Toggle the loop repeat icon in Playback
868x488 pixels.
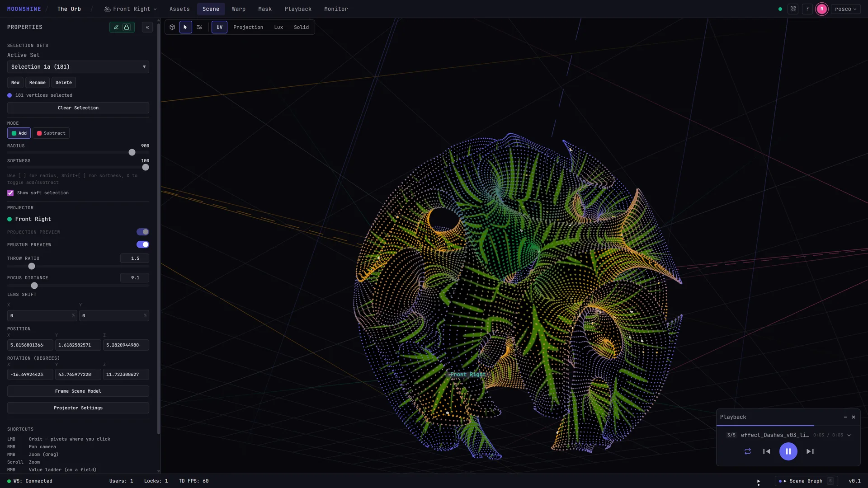coord(748,451)
